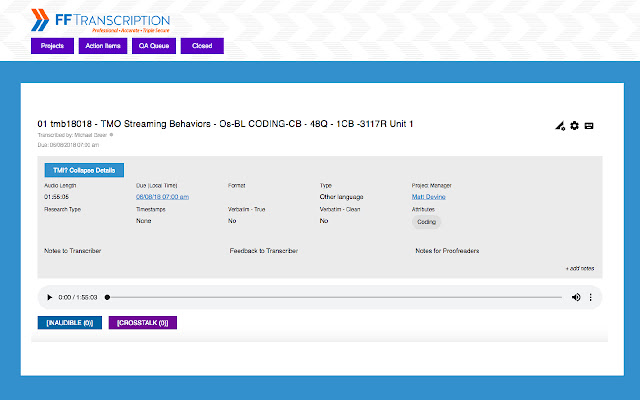Click the project title starting 01 tmb18018
The height and width of the screenshot is (400, 640).
pyautogui.click(x=225, y=124)
